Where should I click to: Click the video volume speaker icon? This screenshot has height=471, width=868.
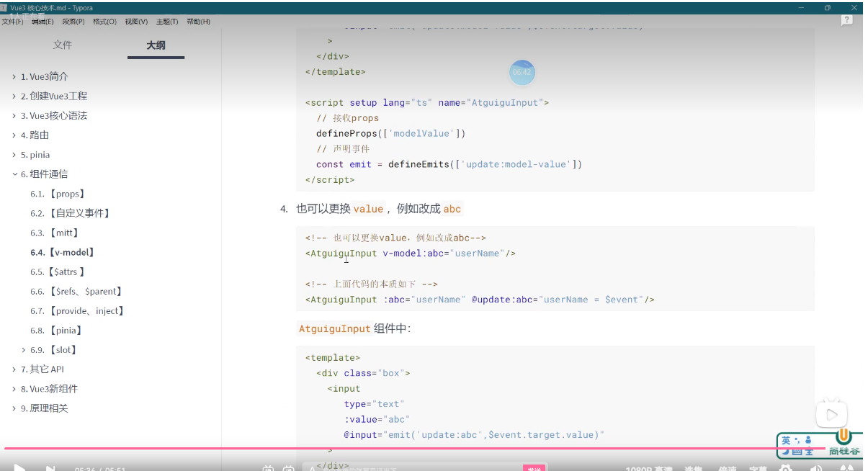816,468
